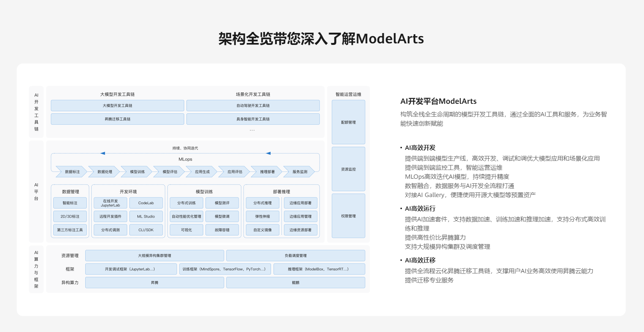Screen dimensions: 644x332
Task: Click the 异构算力 row label
Action: [70, 283]
